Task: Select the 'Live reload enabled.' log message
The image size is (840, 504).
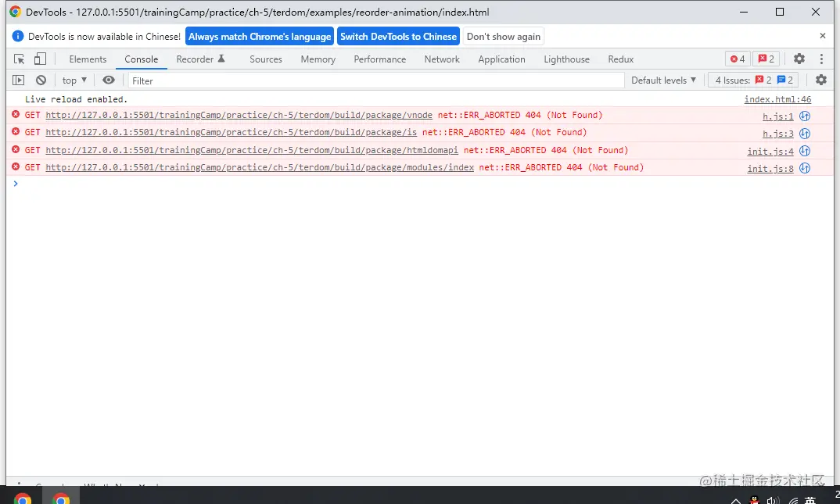Action: pos(76,99)
